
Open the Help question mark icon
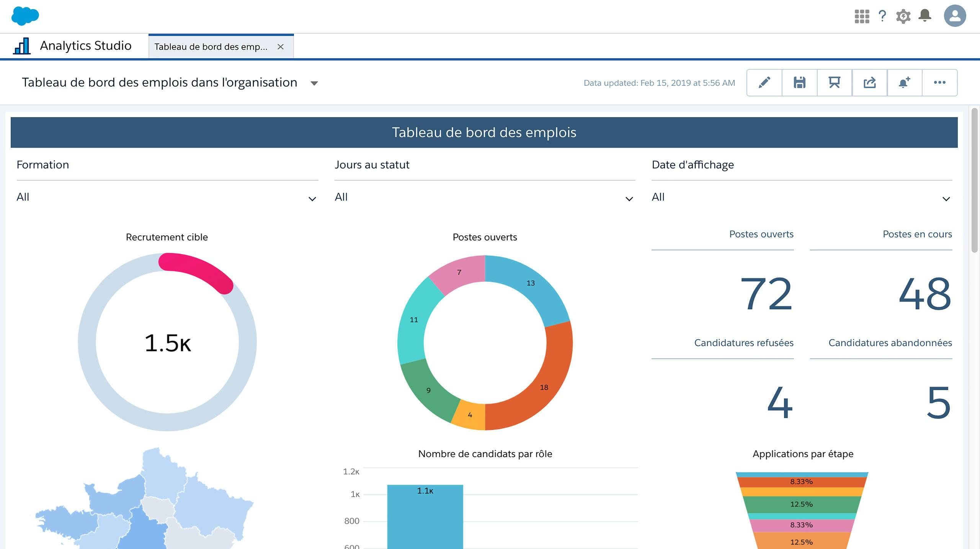882,16
